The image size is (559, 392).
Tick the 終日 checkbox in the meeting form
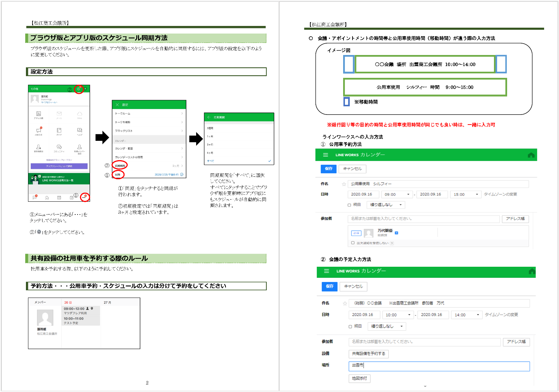point(350,326)
